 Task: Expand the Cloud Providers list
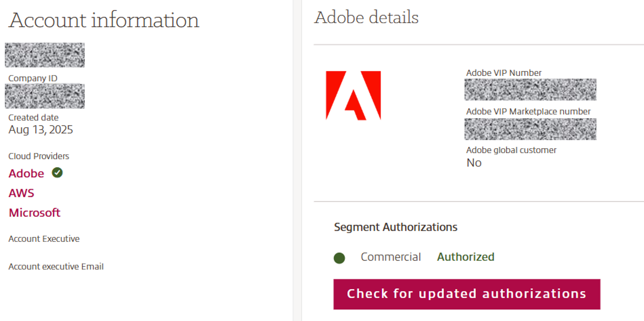[x=38, y=156]
